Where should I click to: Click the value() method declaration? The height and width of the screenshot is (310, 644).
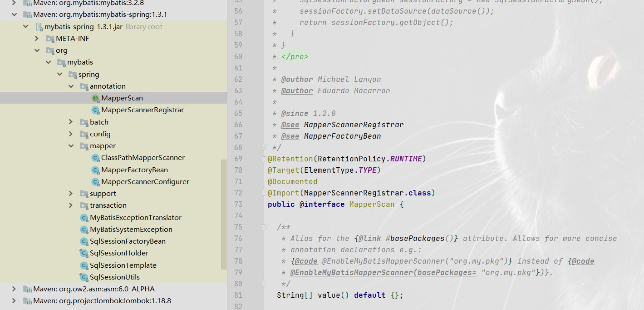pyautogui.click(x=333, y=295)
